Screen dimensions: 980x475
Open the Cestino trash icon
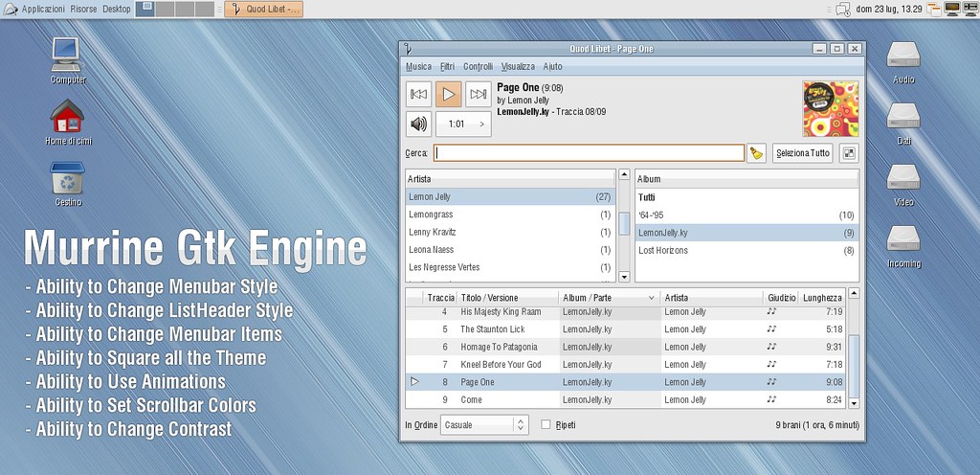pos(68,180)
